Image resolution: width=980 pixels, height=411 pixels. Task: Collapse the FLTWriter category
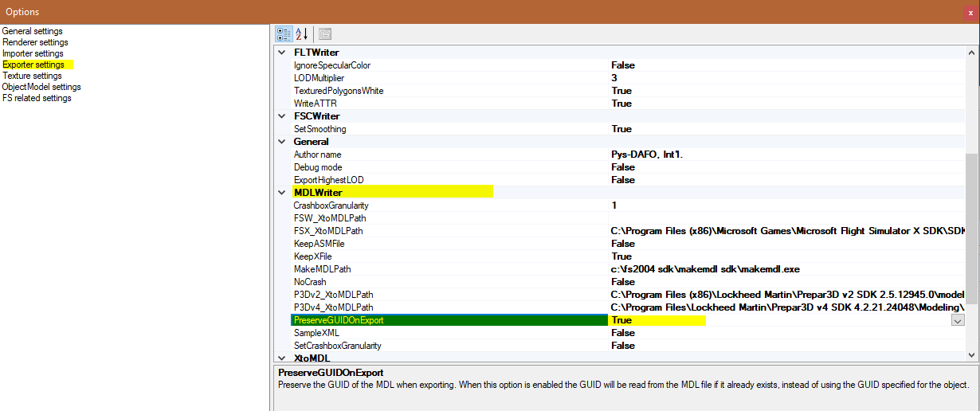click(x=280, y=53)
